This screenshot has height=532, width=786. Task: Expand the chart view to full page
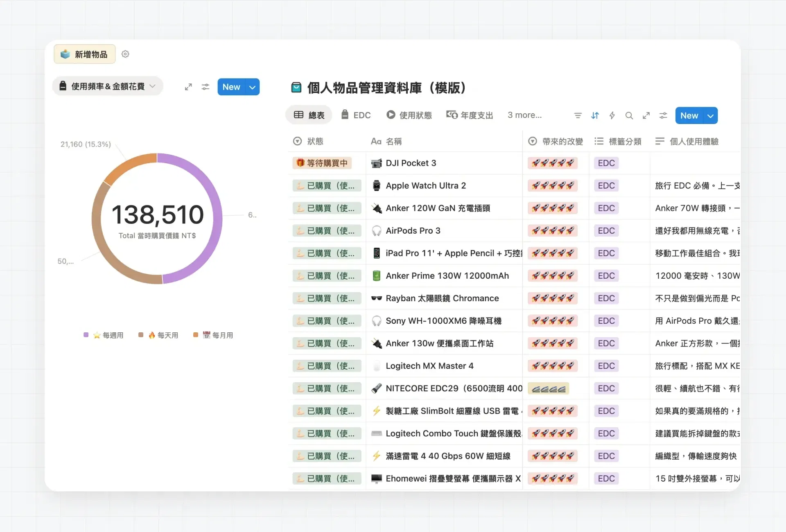pyautogui.click(x=188, y=87)
